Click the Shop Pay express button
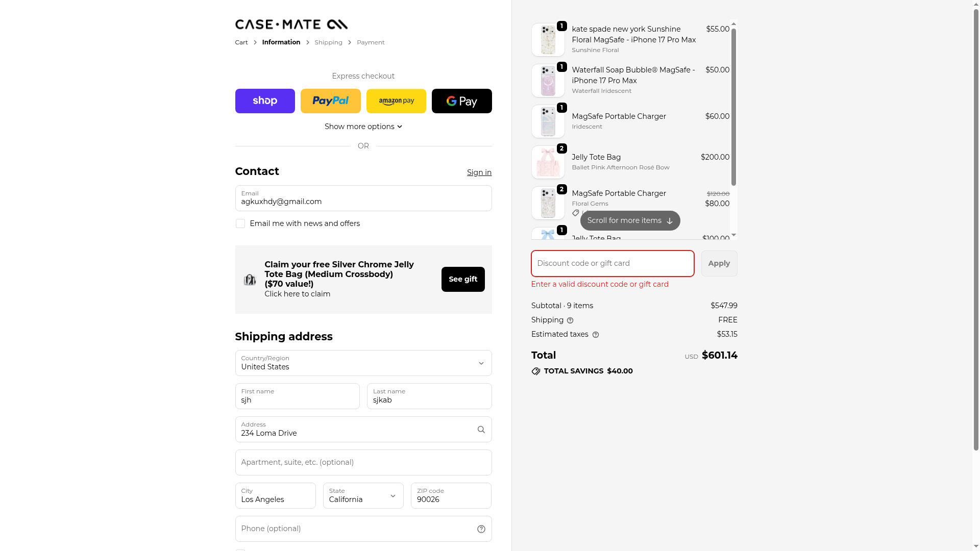Image resolution: width=980 pixels, height=551 pixels. coord(265,101)
